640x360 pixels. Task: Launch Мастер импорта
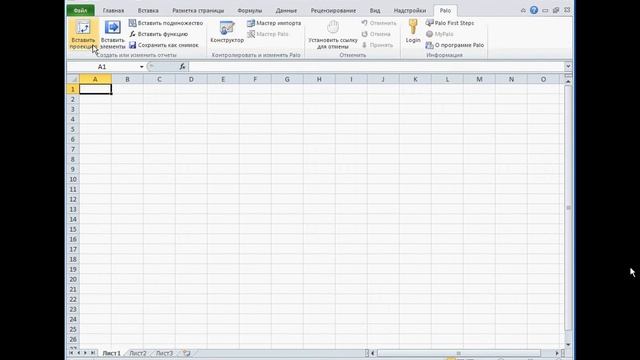click(274, 23)
